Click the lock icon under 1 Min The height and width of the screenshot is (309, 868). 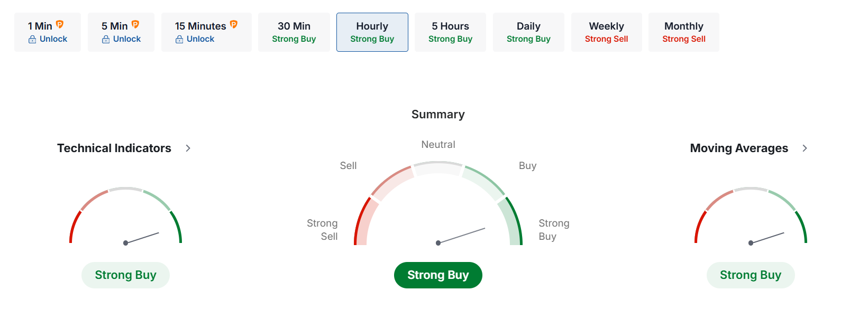32,39
